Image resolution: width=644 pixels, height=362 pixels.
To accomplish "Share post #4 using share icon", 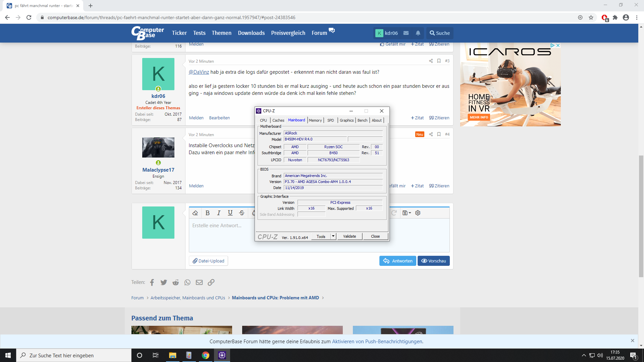I will point(431,134).
